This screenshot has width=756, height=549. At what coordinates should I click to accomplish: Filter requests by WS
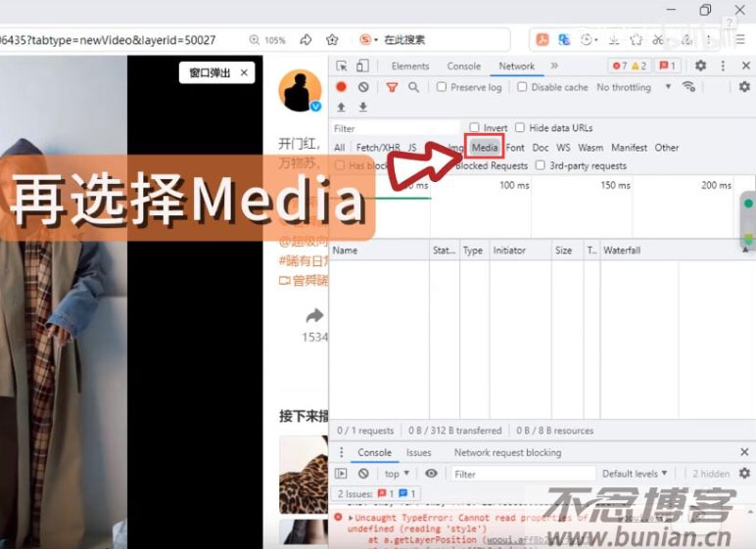pos(563,148)
